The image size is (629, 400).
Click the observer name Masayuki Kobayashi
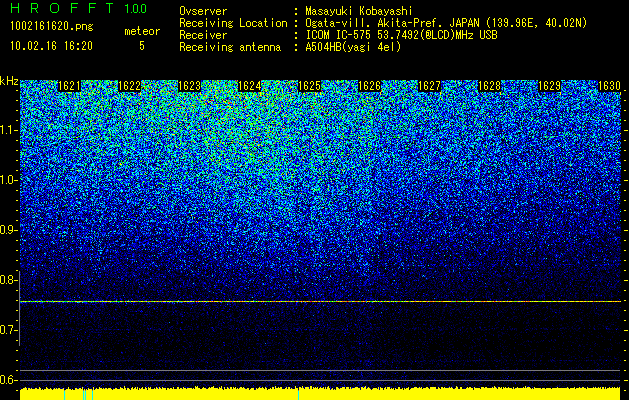359,11
